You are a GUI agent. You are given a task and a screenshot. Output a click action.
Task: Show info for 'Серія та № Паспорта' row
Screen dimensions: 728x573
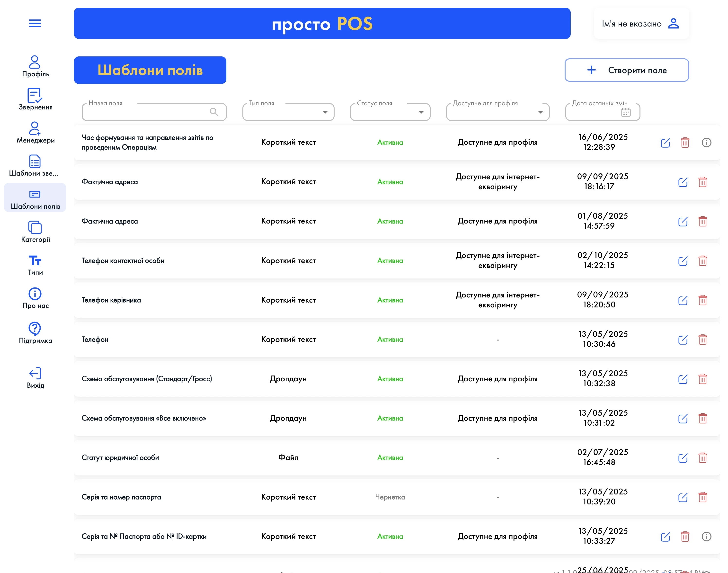pyautogui.click(x=706, y=537)
